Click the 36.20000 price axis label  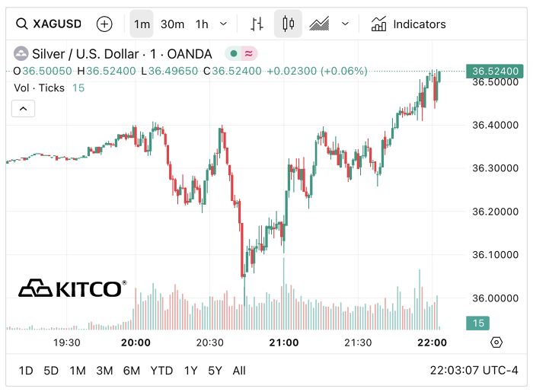click(495, 212)
